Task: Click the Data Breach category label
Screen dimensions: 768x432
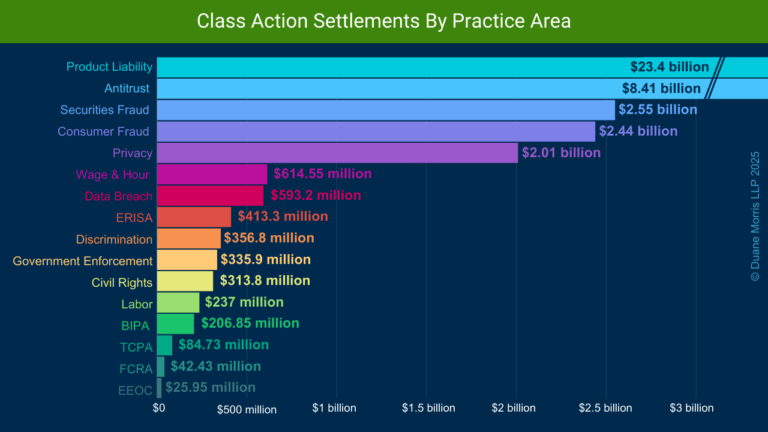Action: [111, 196]
